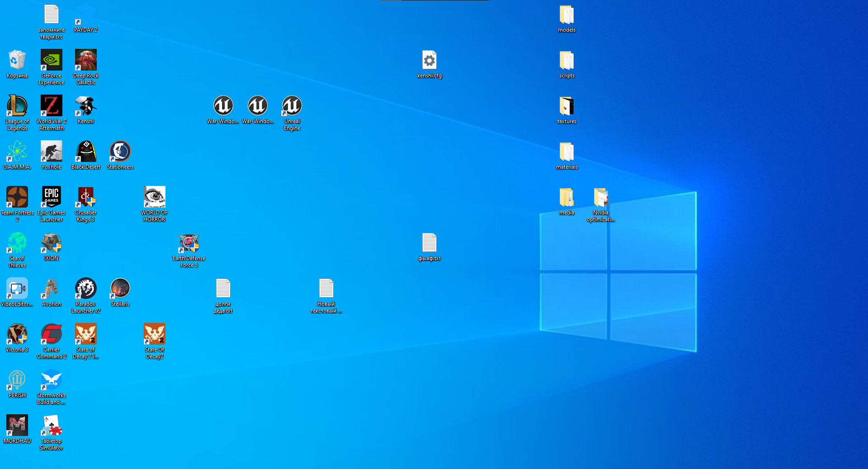The image size is (868, 469).
Task: Select the State Of Decay2 icon
Action: (x=155, y=341)
